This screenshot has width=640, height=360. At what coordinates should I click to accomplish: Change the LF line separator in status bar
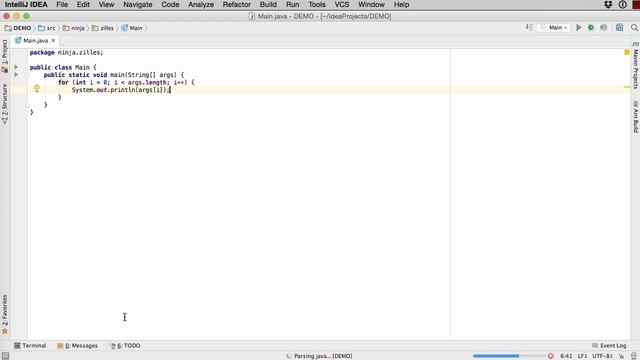tap(582, 356)
